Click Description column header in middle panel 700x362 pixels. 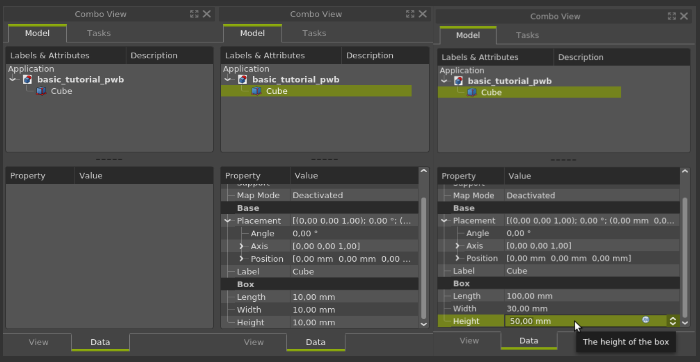click(385, 55)
